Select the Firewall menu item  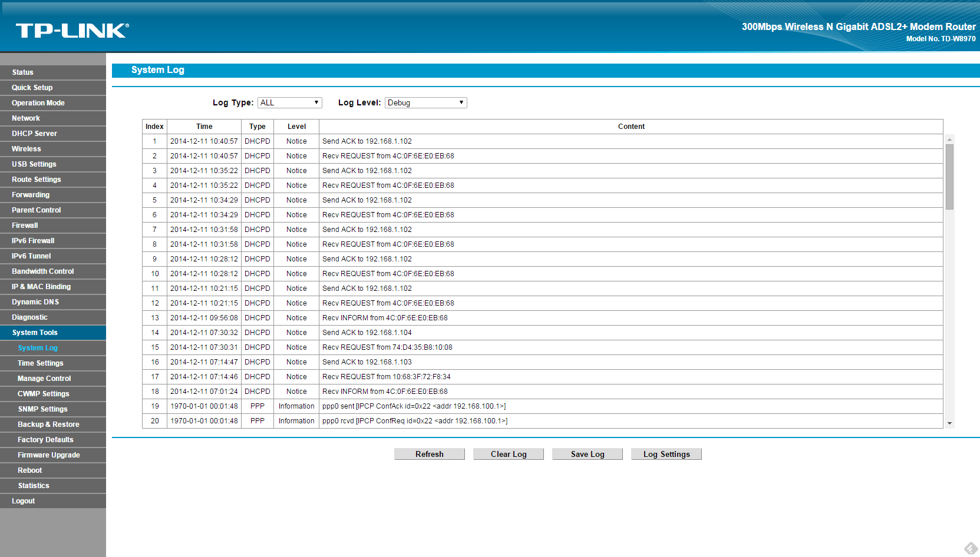53,226
